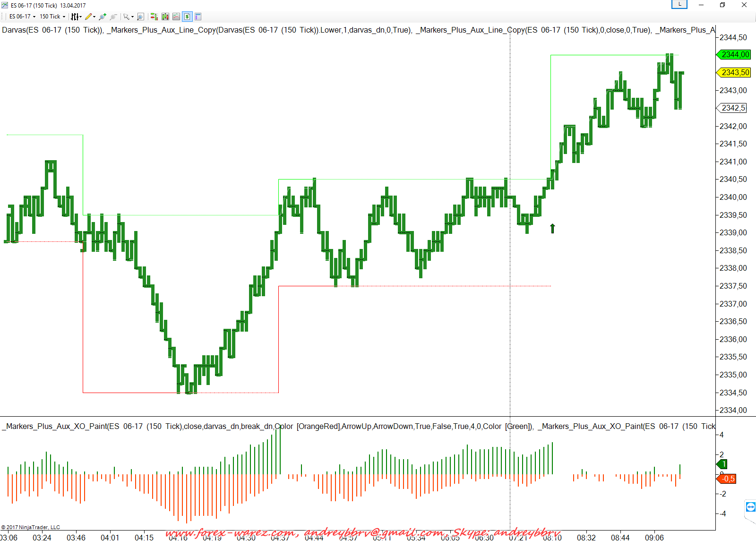Expand the chart style bars dropdown
Image resolution: width=756 pixels, height=548 pixels.
[x=76, y=17]
